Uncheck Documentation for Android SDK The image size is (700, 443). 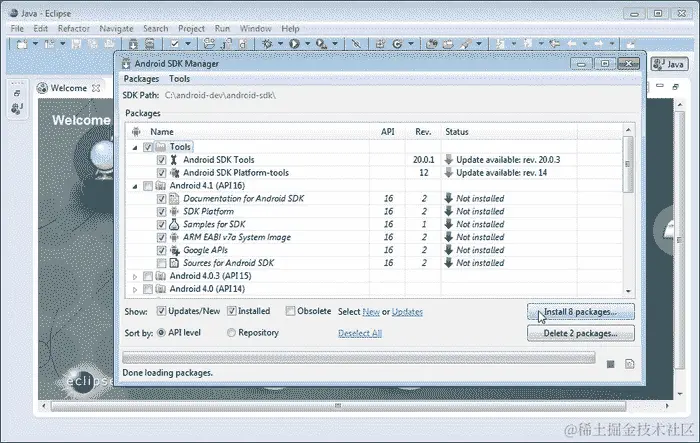point(161,199)
